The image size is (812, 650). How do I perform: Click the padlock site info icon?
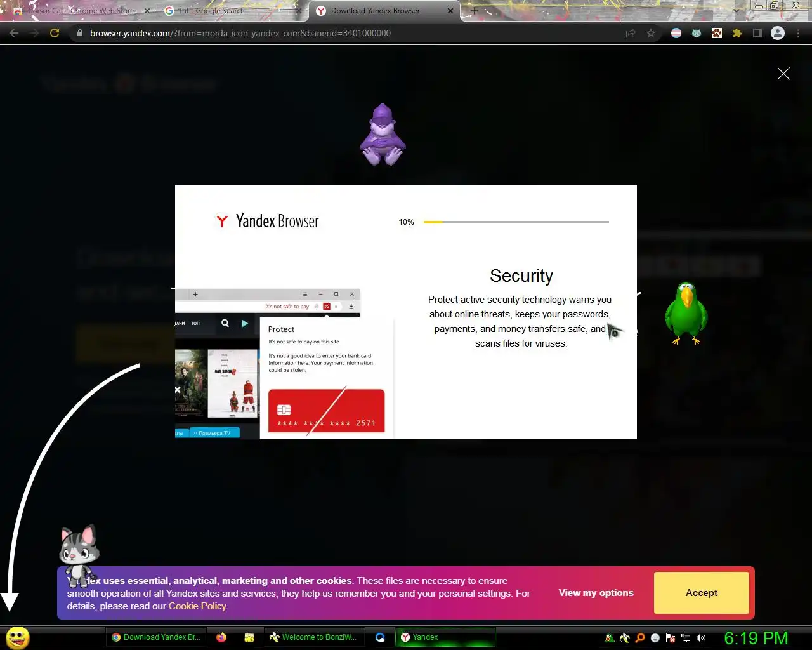(x=79, y=33)
